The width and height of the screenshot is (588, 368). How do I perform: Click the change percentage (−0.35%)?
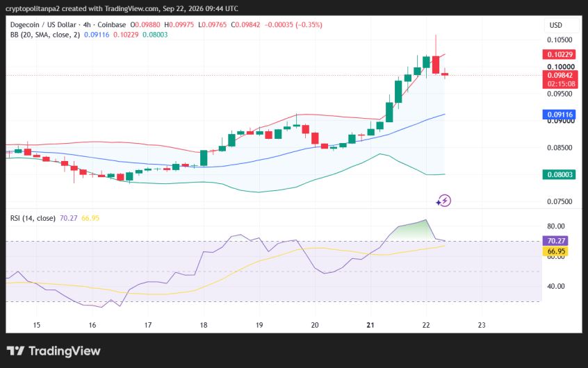pos(309,25)
